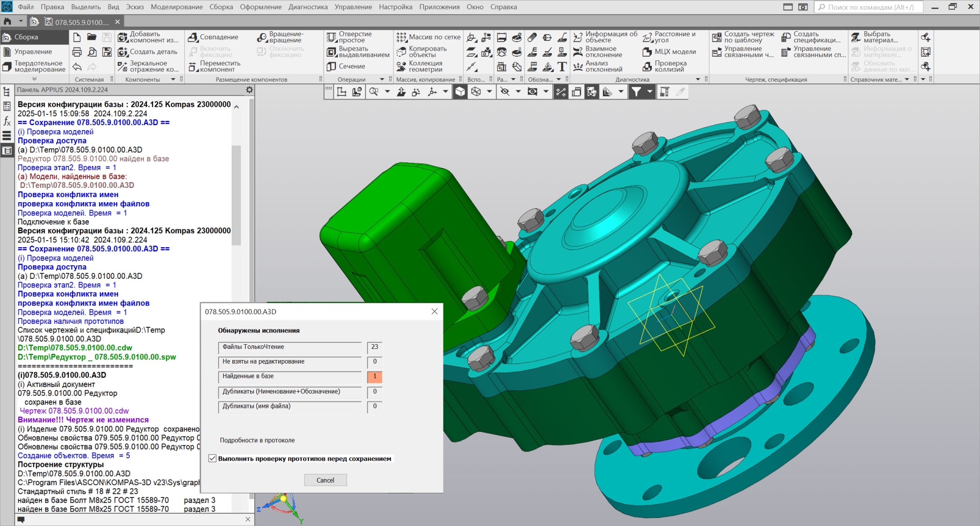Click the hide objects crossed-eye icon
Viewport: 980px width, 526px height.
coord(505,92)
